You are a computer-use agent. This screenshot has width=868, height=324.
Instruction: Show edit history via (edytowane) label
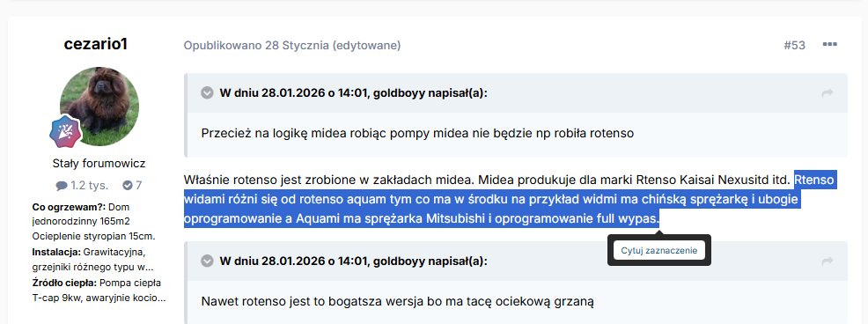(x=366, y=46)
